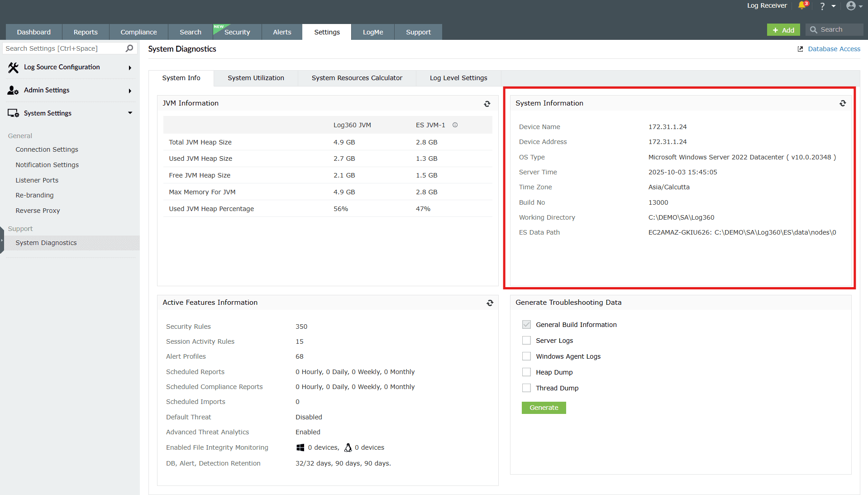Viewport: 868px width, 495px height.
Task: Open the help dropdown caret
Action: pyautogui.click(x=834, y=6)
